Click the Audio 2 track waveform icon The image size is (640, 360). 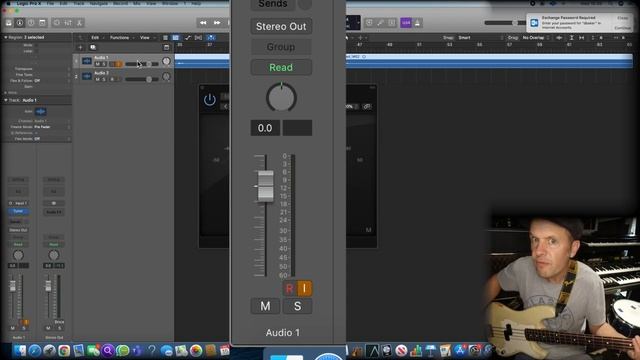point(87,76)
